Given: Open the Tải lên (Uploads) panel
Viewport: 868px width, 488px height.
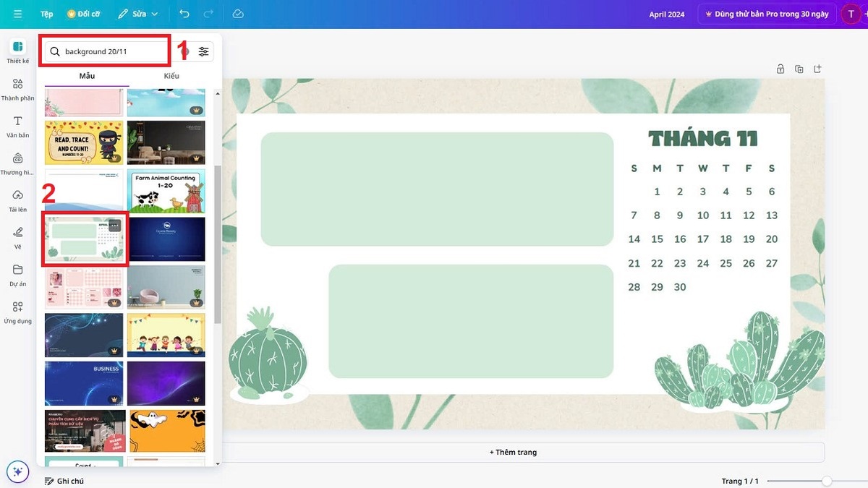Looking at the screenshot, I should [17, 200].
